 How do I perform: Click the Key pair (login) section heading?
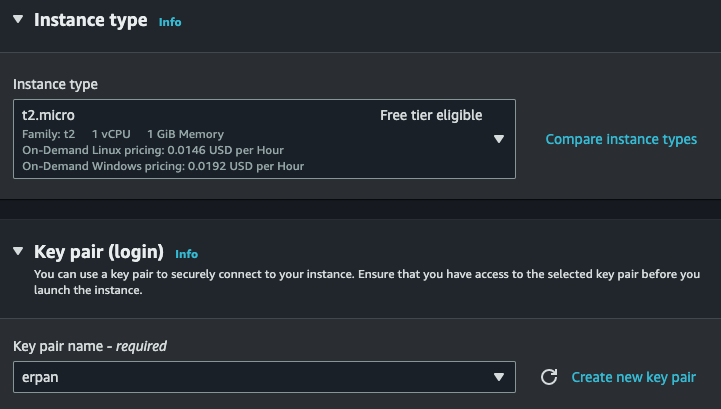click(x=99, y=252)
